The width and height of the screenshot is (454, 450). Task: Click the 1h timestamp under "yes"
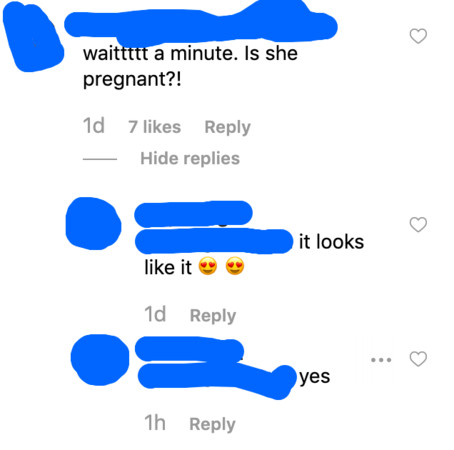coord(155,423)
